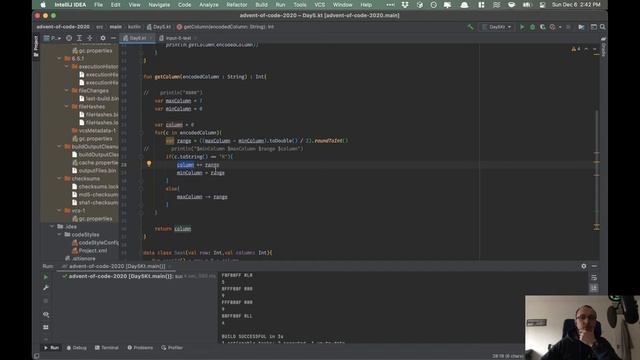Open the Apple menu

43,5
